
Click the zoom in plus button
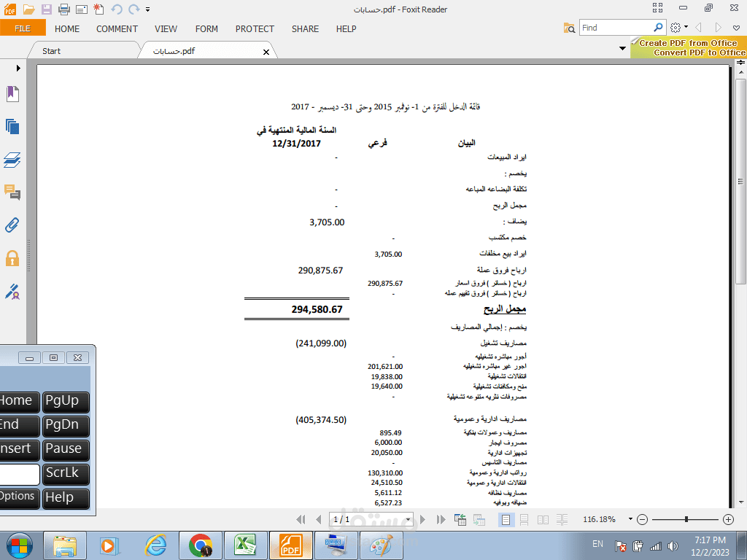pyautogui.click(x=729, y=519)
